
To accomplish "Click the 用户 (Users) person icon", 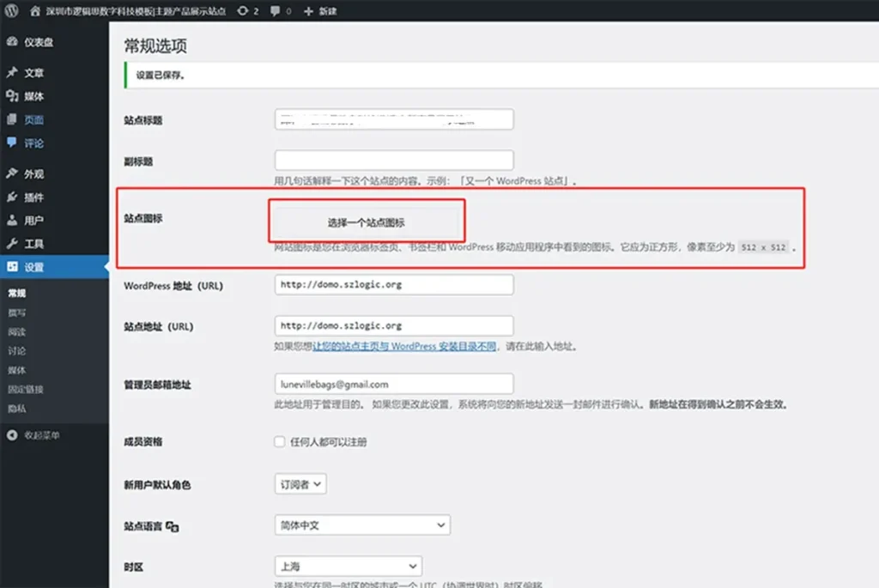I will coord(12,221).
